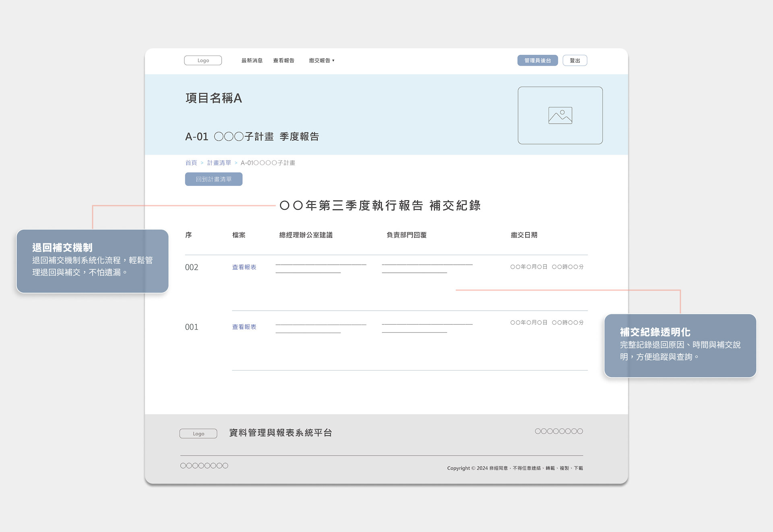This screenshot has height=532, width=773.
Task: Go to 首頁 via breadcrumb
Action: 191,163
